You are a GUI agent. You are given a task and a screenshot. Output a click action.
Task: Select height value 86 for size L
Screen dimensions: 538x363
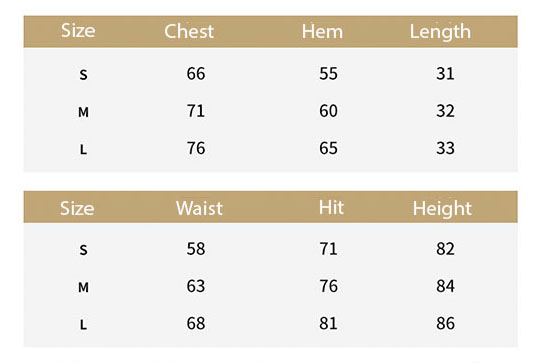pyautogui.click(x=445, y=323)
